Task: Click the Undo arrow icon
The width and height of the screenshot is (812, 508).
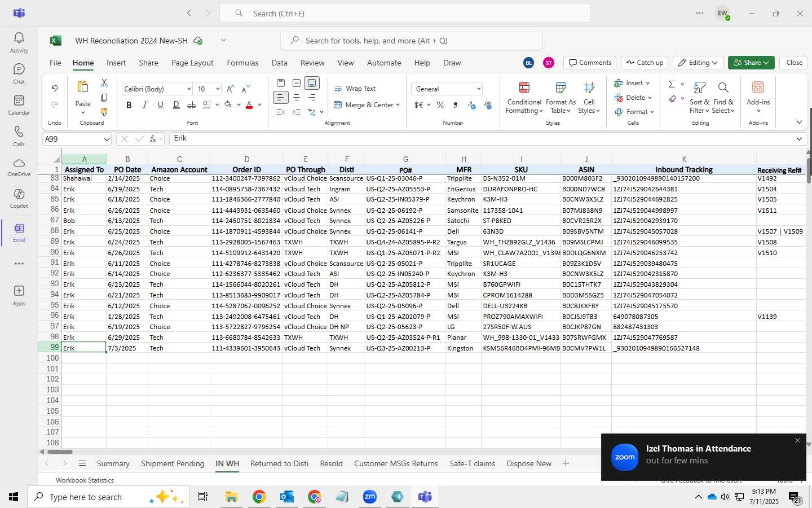Action: point(55,89)
